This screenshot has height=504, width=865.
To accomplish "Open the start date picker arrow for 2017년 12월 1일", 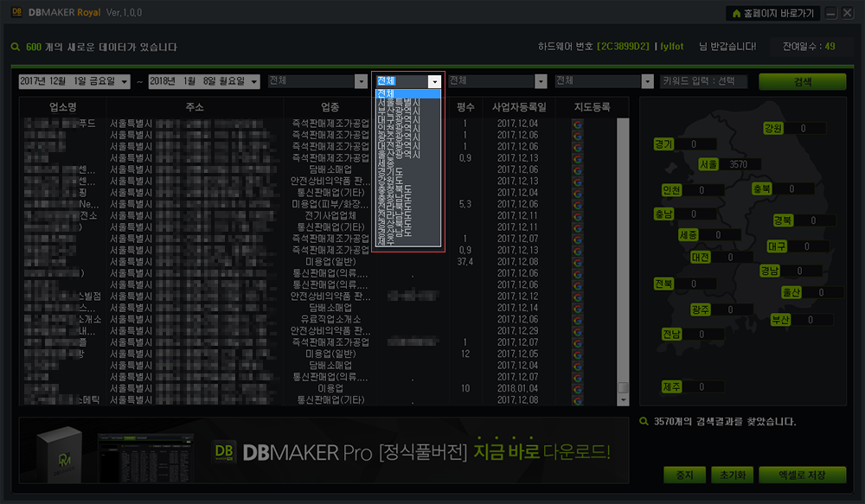I will click(x=125, y=81).
